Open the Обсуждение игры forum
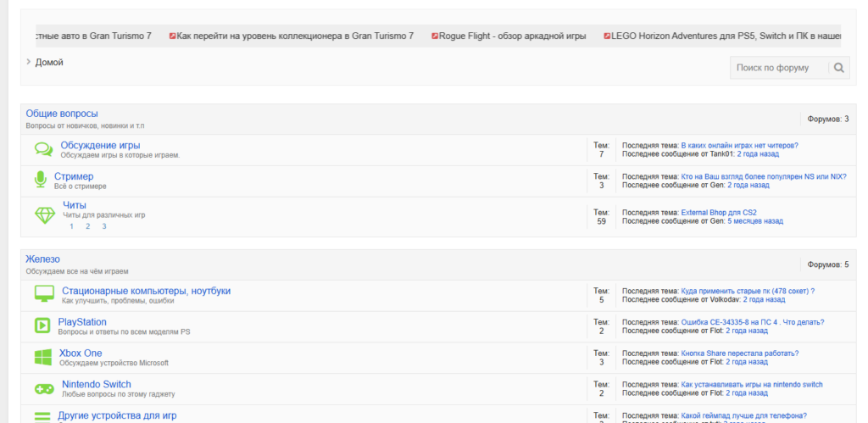 [x=100, y=145]
